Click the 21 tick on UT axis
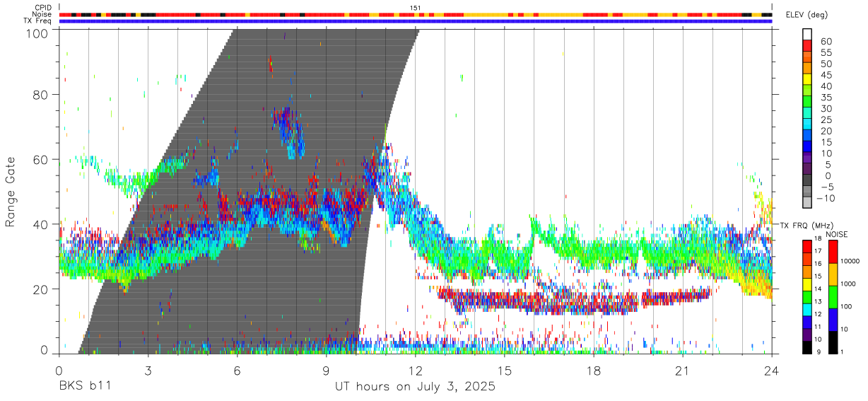Screen dimensions: 868x401 (683, 371)
